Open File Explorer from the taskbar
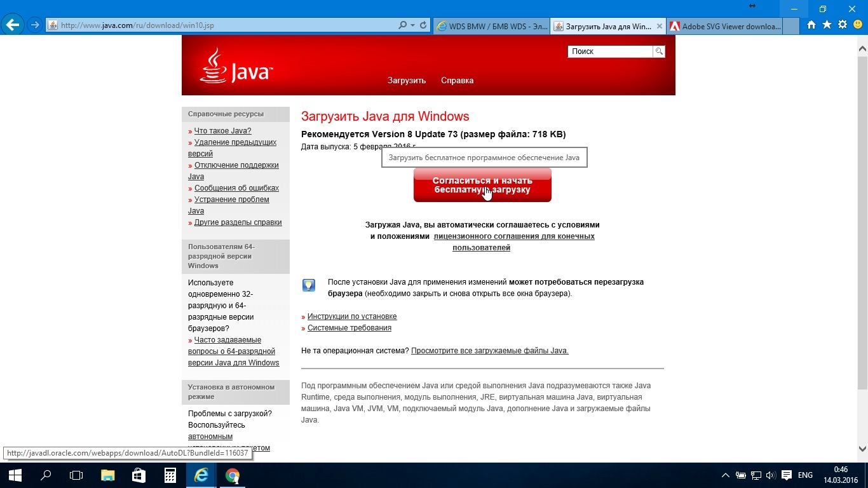The height and width of the screenshot is (488, 868). (x=108, y=475)
